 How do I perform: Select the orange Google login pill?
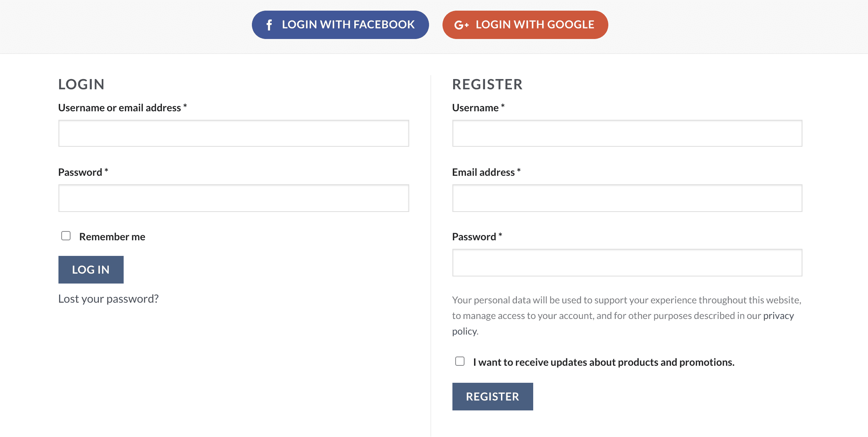525,24
